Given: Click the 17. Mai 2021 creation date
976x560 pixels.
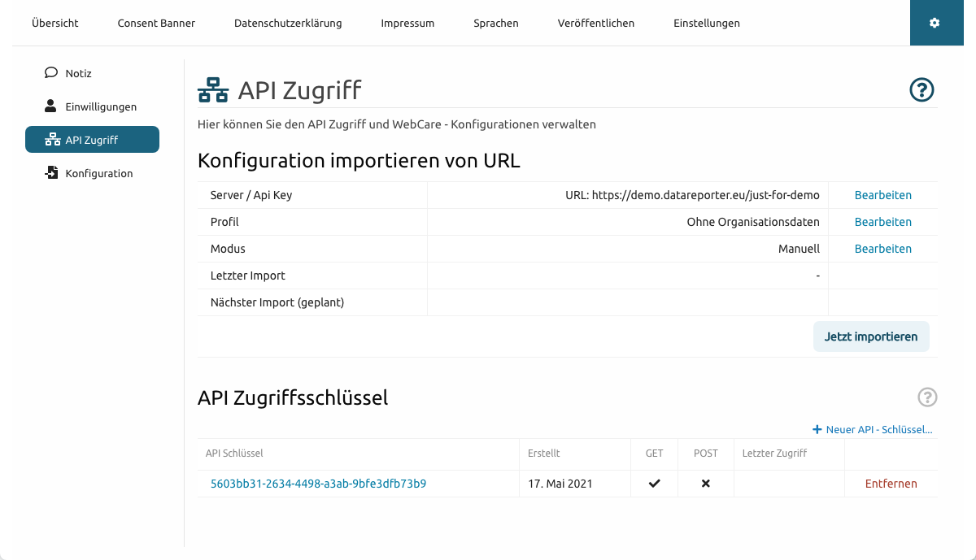Looking at the screenshot, I should pos(560,484).
